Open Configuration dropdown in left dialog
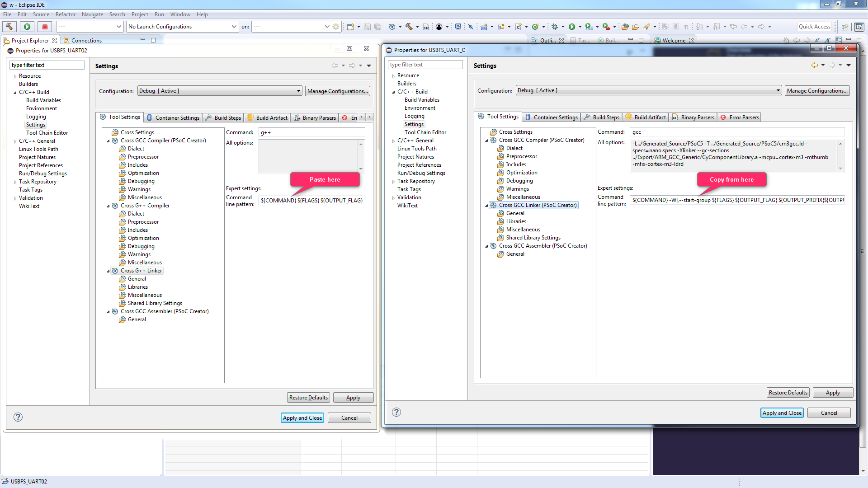Screen dimensions: 868x488 220,91
